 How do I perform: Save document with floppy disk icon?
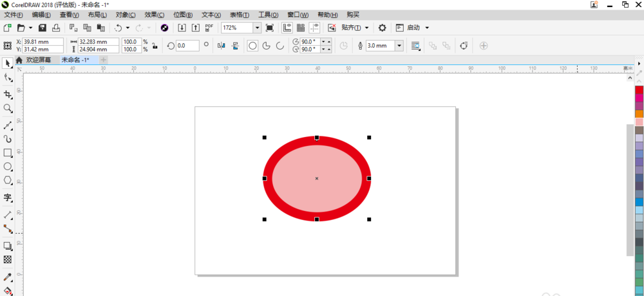43,28
